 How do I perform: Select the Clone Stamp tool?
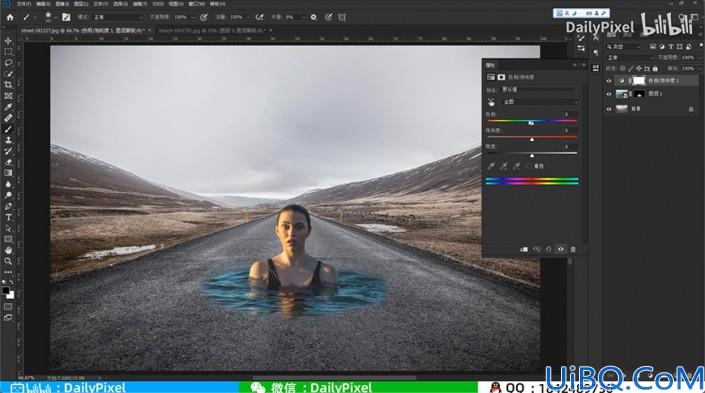coord(8,140)
